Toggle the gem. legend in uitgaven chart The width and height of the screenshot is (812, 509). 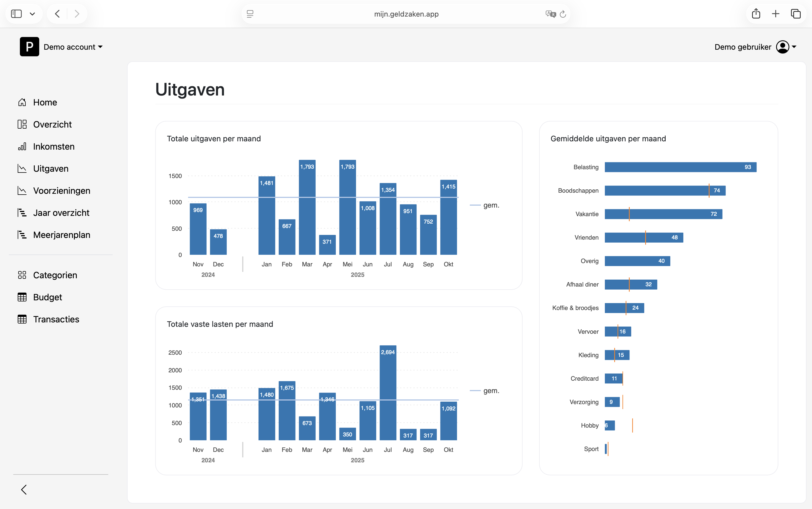coord(485,205)
